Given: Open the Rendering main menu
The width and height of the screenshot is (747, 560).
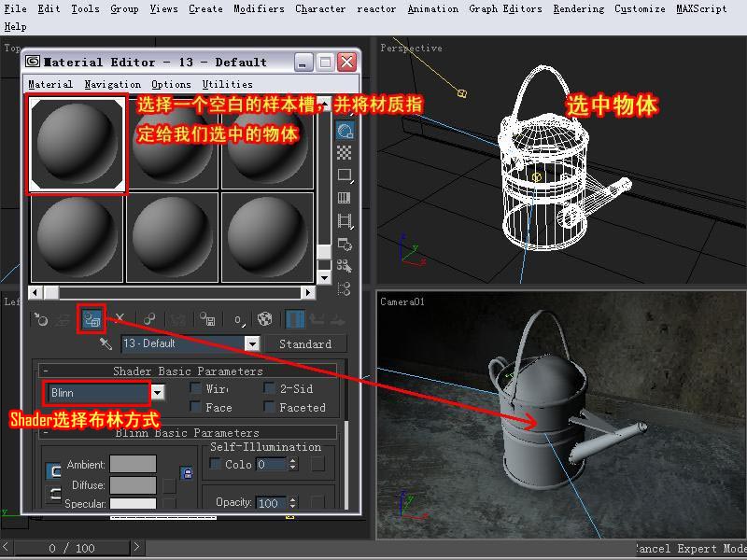Looking at the screenshot, I should pyautogui.click(x=578, y=8).
